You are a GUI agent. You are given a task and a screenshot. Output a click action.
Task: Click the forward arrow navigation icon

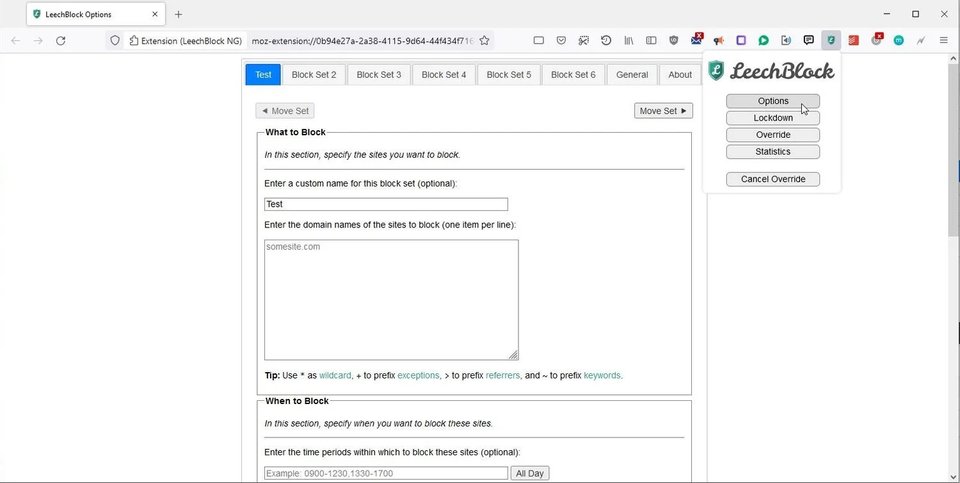pyautogui.click(x=38, y=40)
